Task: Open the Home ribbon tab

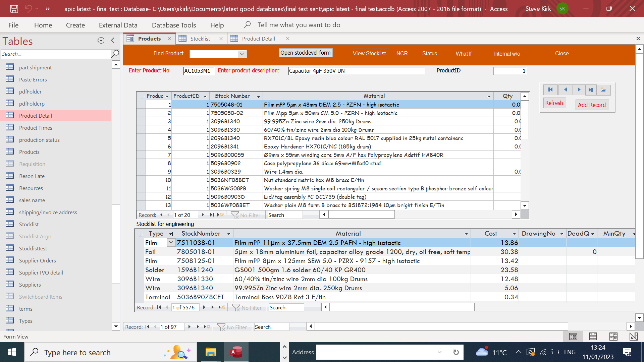Action: 43,25
